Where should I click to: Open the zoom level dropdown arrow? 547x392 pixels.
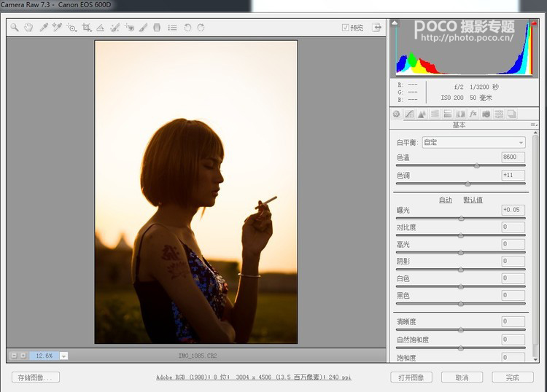tap(63, 356)
